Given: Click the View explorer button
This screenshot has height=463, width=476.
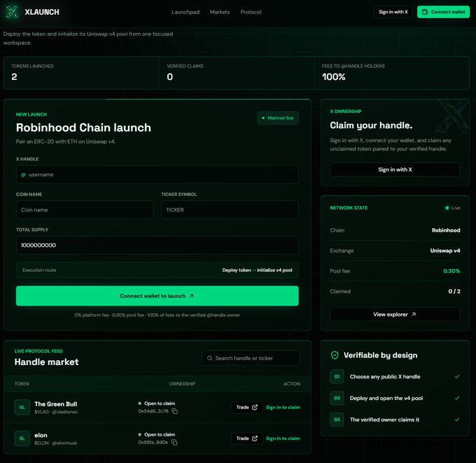Looking at the screenshot, I should 395,315.
